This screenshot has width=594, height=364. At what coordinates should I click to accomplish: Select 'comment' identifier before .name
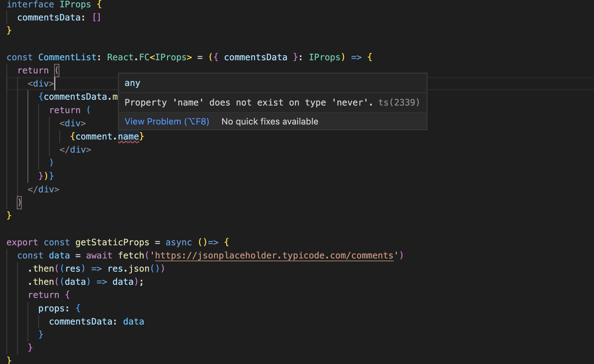click(94, 136)
